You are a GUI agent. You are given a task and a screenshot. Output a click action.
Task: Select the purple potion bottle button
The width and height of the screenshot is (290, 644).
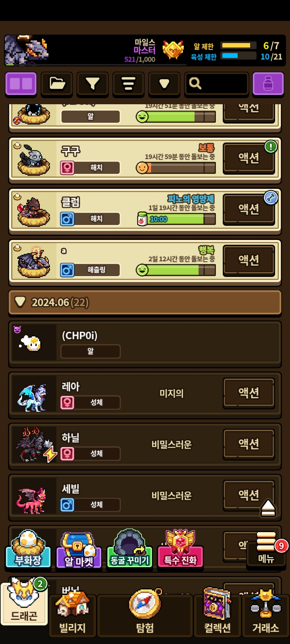[268, 84]
